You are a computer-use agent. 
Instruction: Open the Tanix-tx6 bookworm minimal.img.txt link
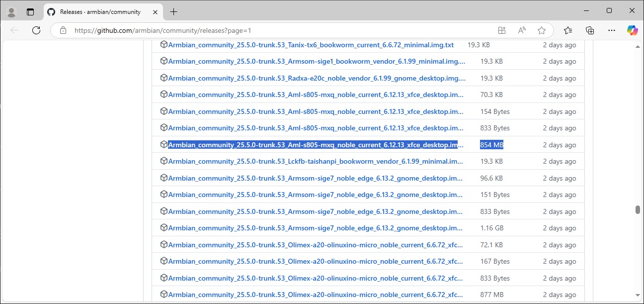pos(311,45)
